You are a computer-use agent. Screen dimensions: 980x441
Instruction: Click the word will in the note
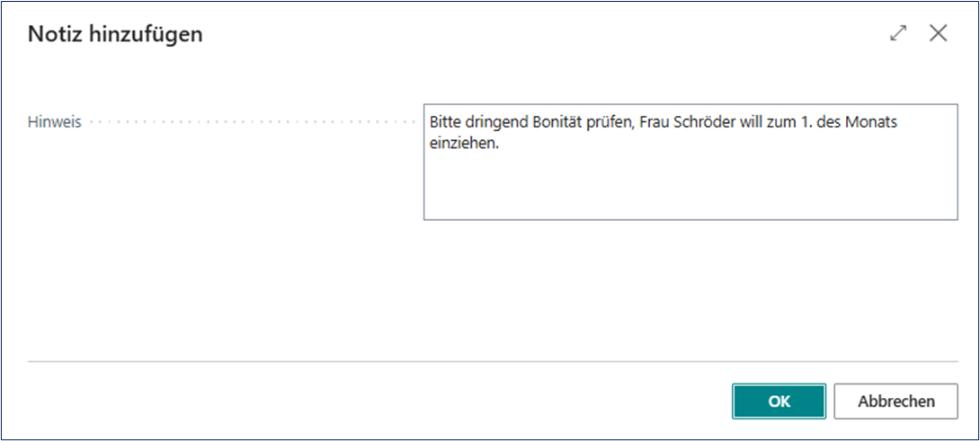click(x=753, y=122)
